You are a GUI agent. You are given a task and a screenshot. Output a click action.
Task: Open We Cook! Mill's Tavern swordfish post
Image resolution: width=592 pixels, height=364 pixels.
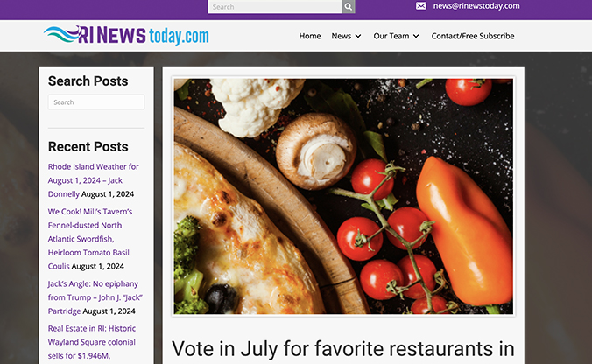click(x=90, y=239)
